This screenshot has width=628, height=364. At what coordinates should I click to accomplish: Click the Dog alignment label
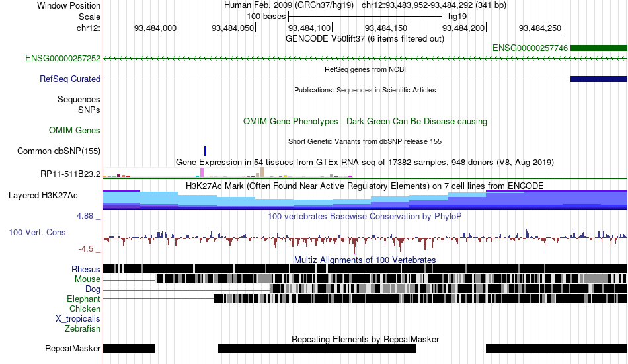93,289
